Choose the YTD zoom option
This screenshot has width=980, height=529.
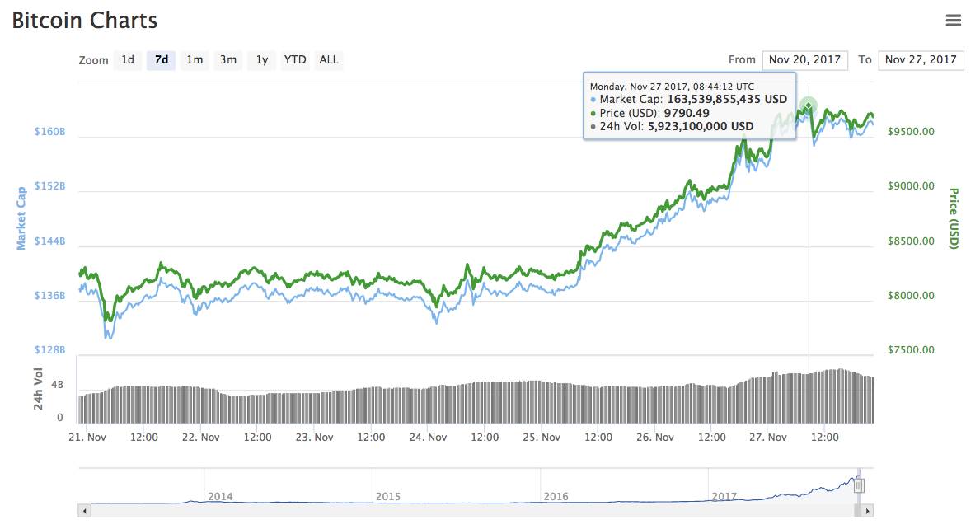click(295, 60)
